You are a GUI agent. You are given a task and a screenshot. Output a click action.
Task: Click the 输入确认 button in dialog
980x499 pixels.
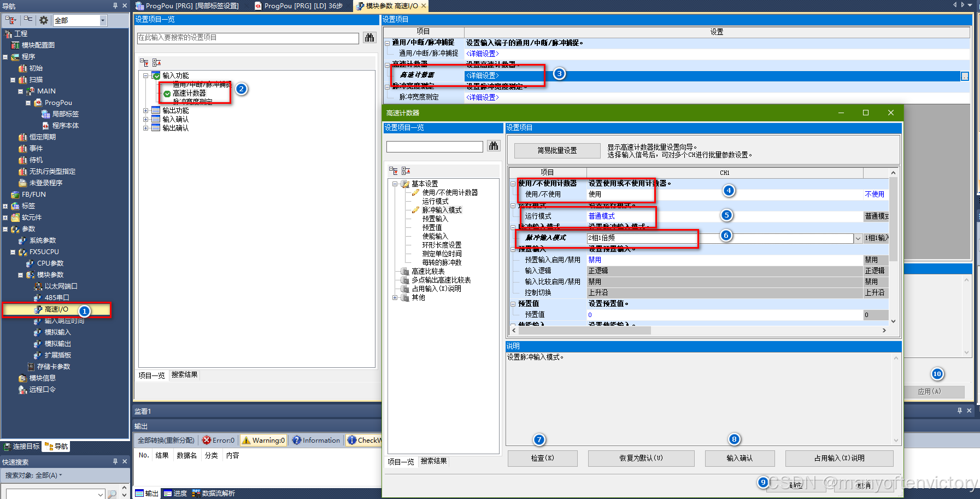[740, 458]
